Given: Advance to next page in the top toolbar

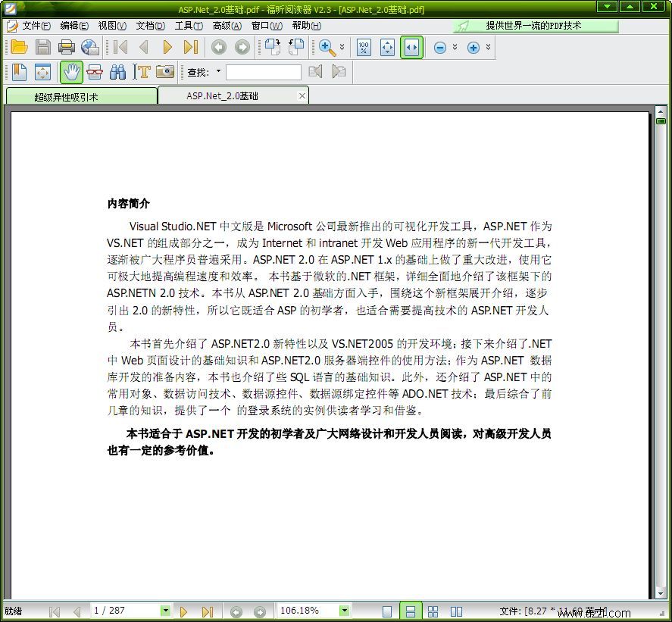Looking at the screenshot, I should [167, 47].
